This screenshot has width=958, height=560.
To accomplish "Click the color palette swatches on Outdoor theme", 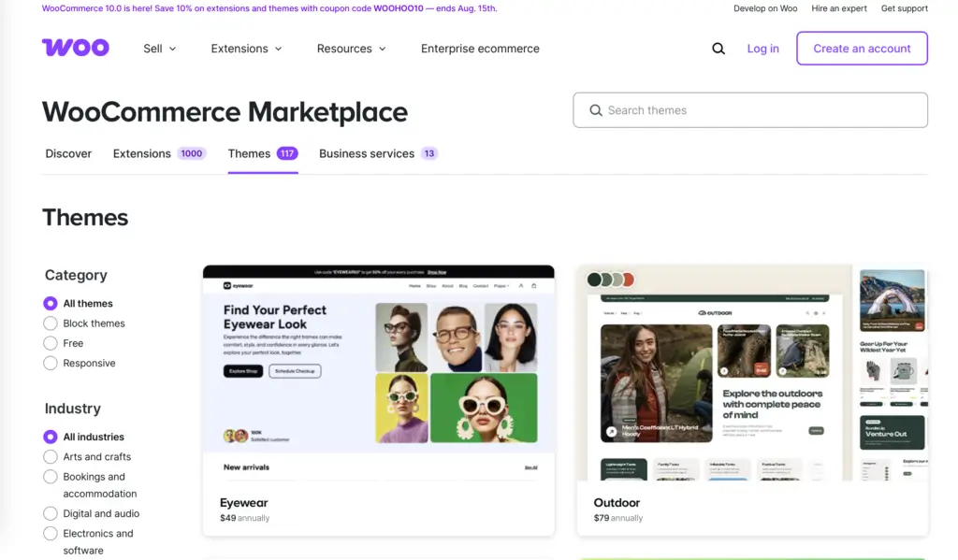I will 609,279.
